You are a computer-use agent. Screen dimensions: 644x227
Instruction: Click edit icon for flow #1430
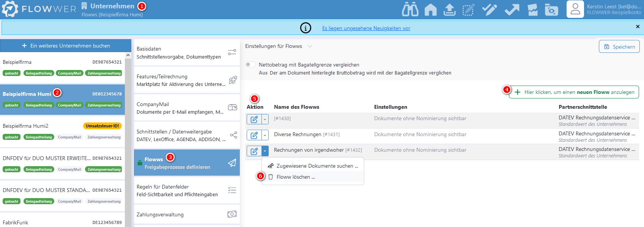tap(254, 119)
